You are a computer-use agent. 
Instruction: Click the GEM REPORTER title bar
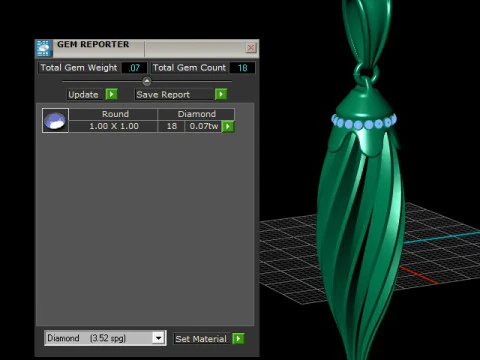[147, 49]
